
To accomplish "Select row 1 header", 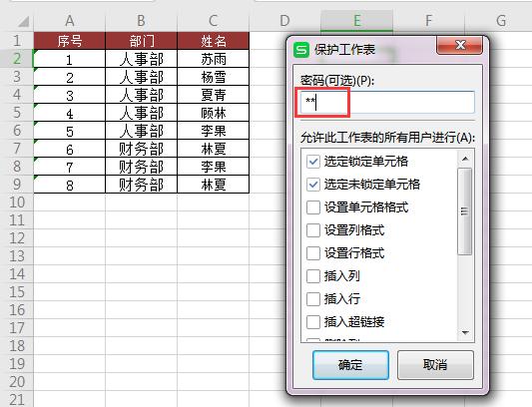I will pos(17,41).
